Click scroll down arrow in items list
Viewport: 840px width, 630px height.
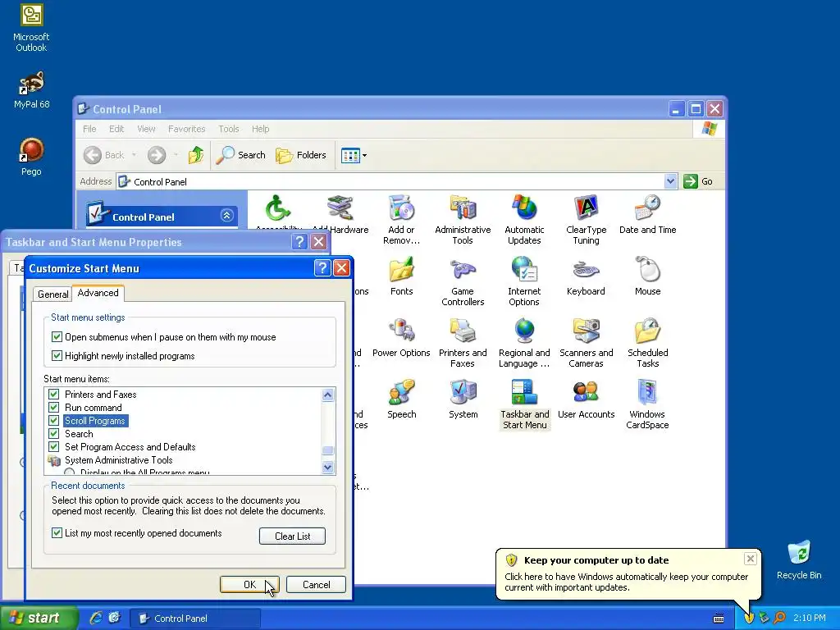point(328,467)
